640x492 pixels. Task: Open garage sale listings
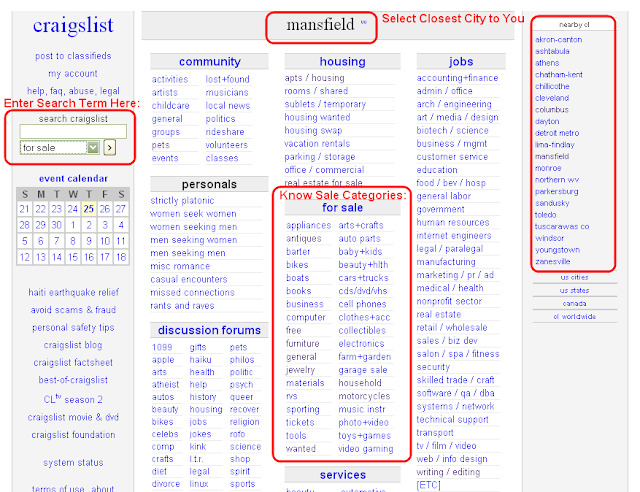(362, 370)
